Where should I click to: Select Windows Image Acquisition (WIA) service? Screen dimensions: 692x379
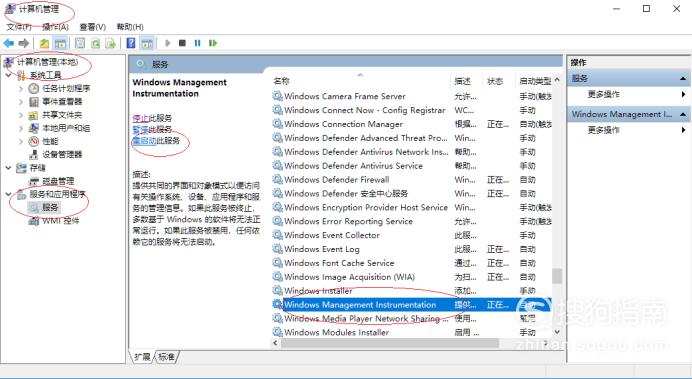point(350,277)
